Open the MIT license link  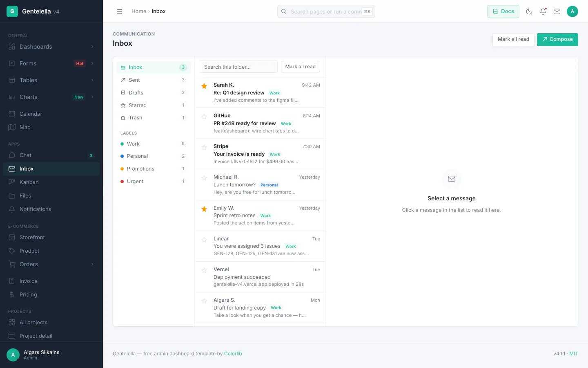tap(574, 354)
